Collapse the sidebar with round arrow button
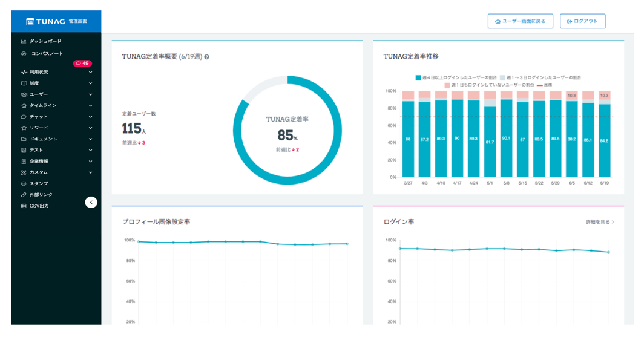The image size is (644, 337). click(x=91, y=202)
